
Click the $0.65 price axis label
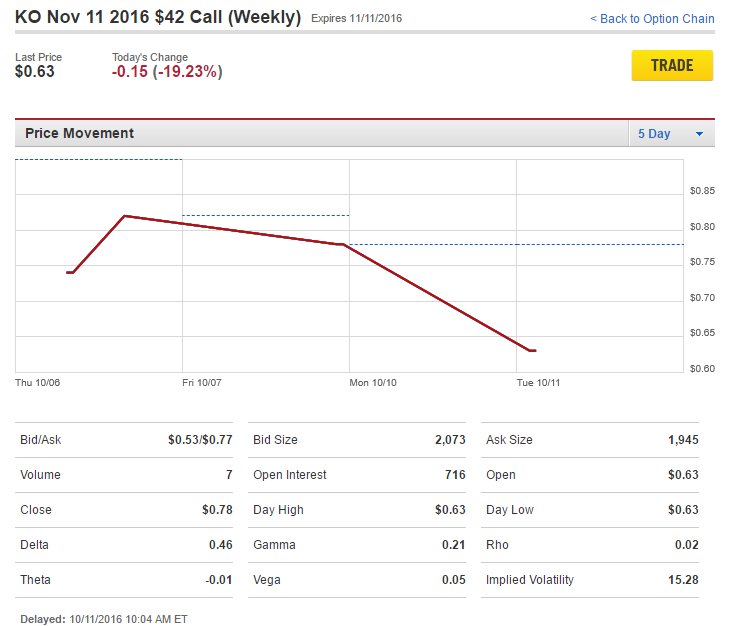(x=702, y=333)
